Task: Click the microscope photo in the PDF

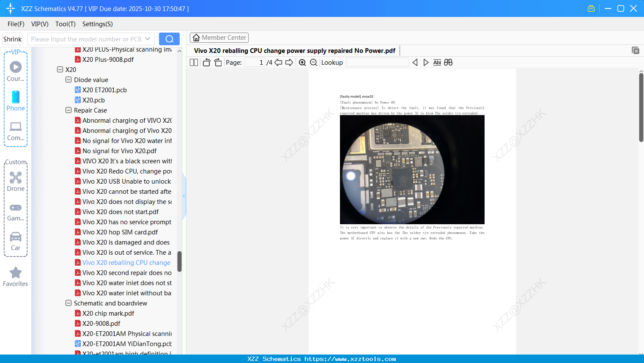Action: [412, 170]
